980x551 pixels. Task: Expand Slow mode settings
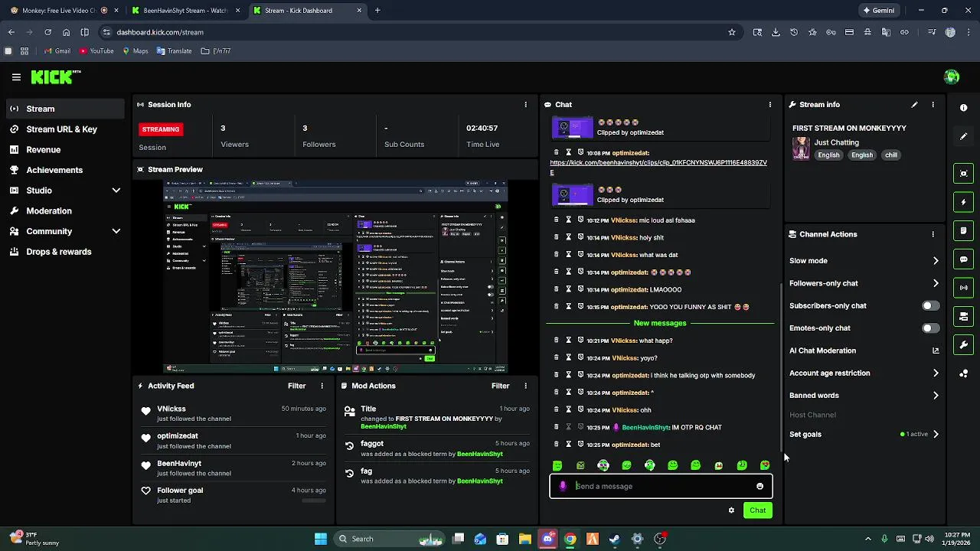tap(936, 261)
